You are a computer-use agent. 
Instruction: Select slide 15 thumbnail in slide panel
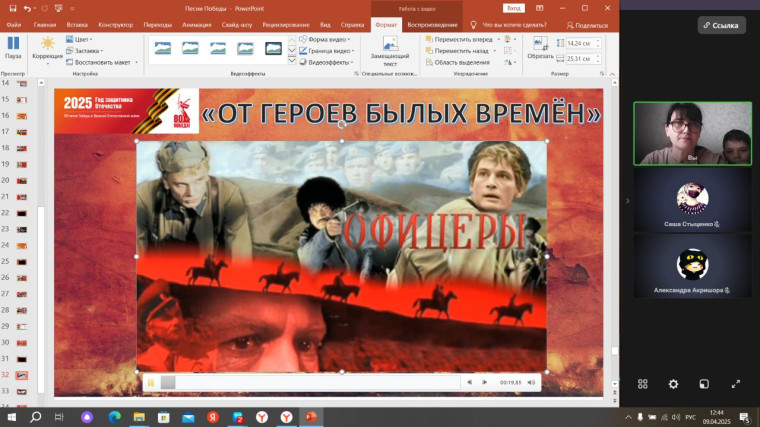pos(22,100)
